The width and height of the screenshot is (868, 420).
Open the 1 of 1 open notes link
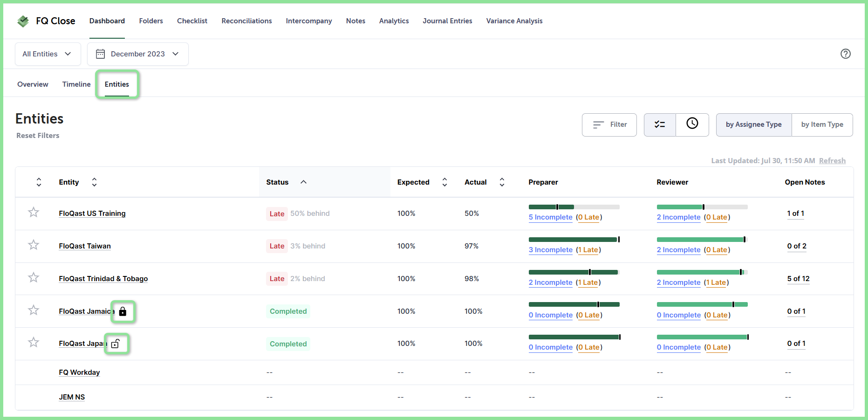(x=796, y=213)
